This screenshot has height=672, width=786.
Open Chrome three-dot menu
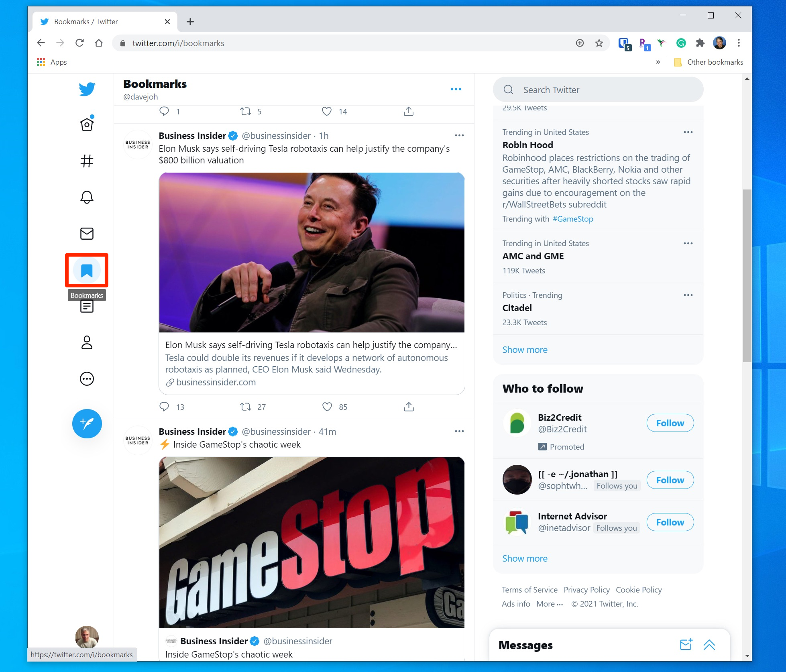739,43
